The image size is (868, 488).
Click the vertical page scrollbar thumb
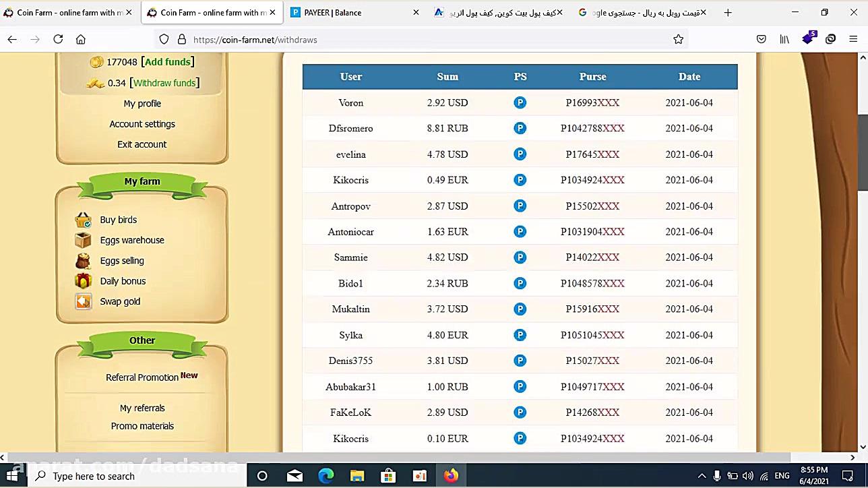(862, 152)
